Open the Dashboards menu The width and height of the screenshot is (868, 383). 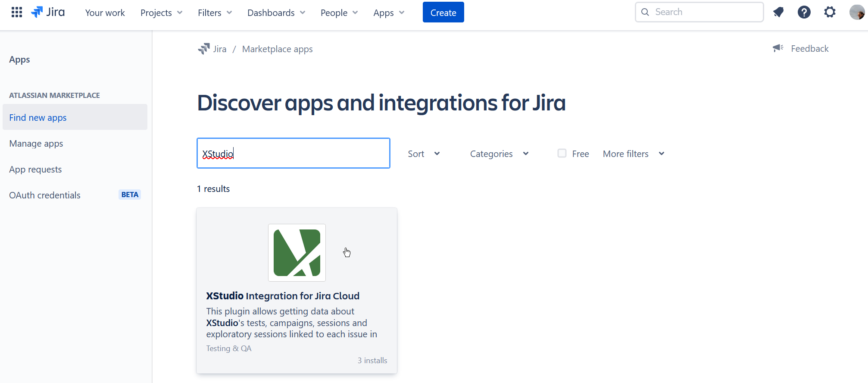(x=276, y=13)
